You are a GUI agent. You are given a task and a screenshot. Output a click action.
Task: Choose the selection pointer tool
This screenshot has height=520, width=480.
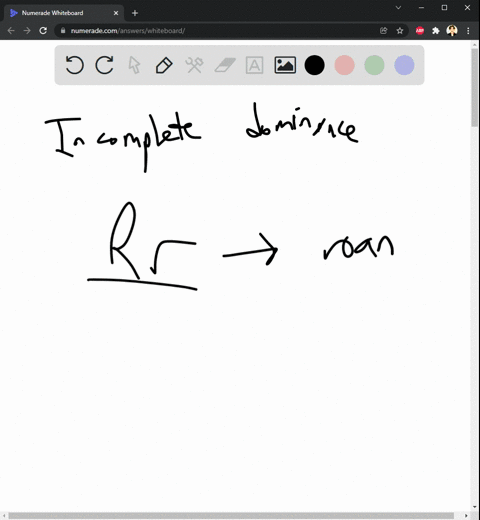point(134,65)
